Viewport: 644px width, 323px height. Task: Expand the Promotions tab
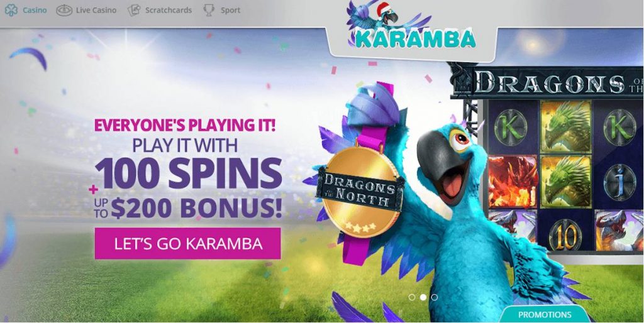tap(545, 314)
